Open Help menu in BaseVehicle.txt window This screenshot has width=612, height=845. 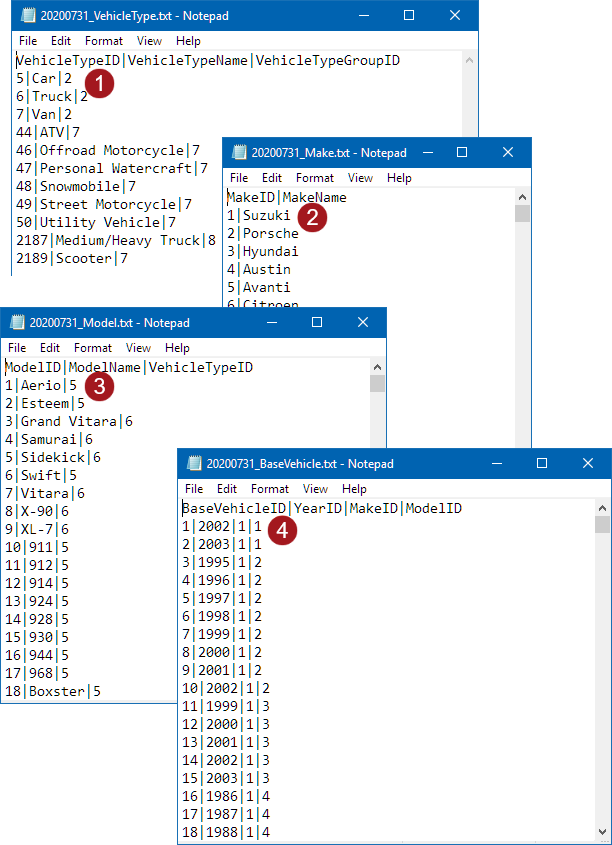354,489
